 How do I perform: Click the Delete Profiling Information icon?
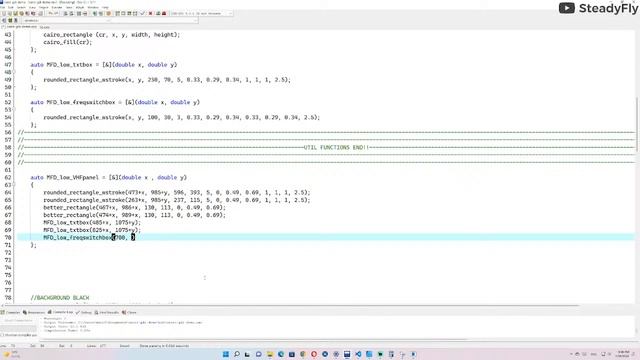click(x=164, y=13)
